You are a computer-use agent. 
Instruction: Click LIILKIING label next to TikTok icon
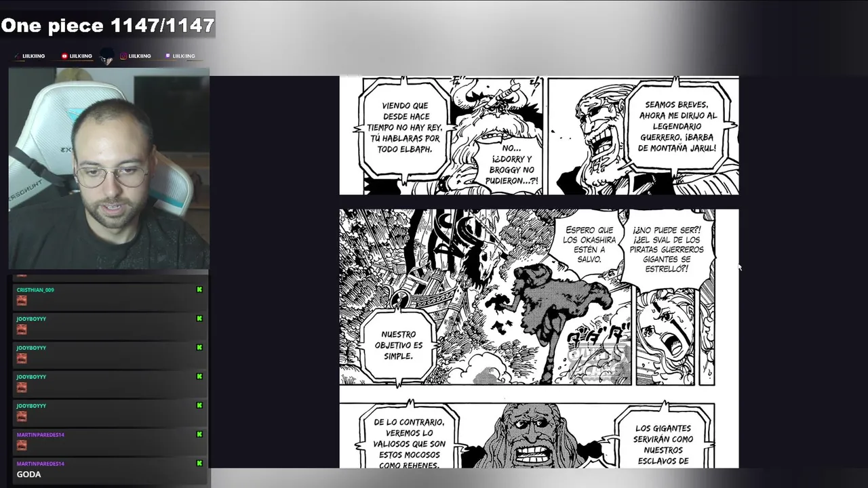(33, 56)
